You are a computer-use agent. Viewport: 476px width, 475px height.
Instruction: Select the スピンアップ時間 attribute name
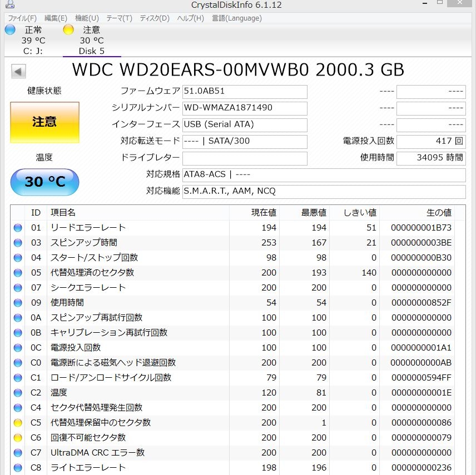click(84, 243)
